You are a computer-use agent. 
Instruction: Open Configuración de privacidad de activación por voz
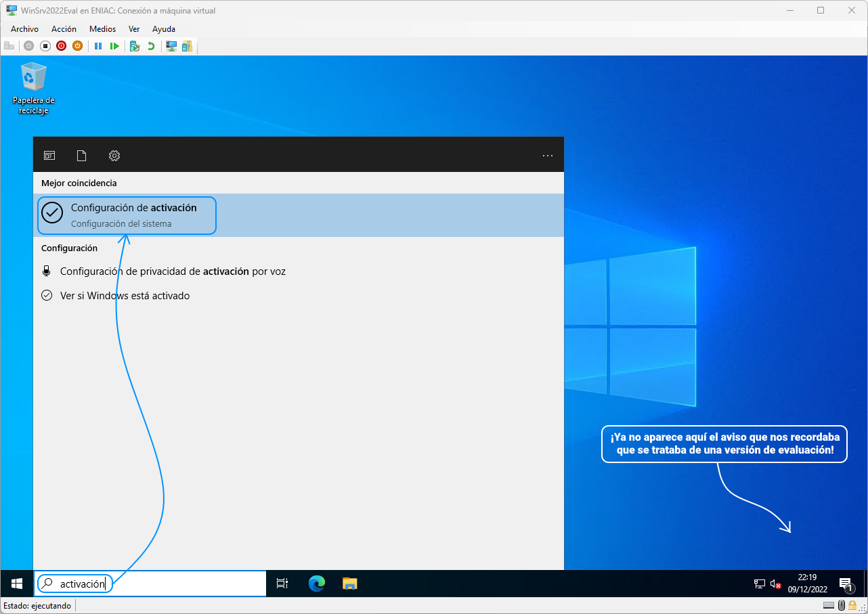click(x=299, y=271)
